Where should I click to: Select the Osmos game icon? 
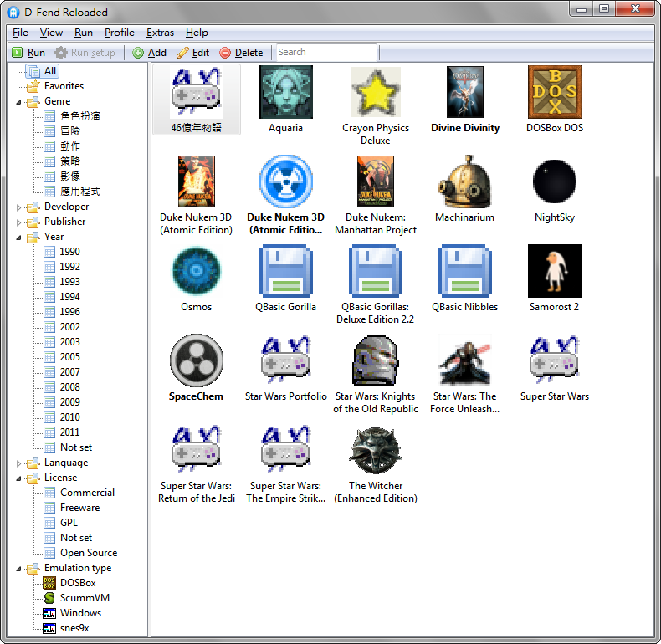(197, 271)
